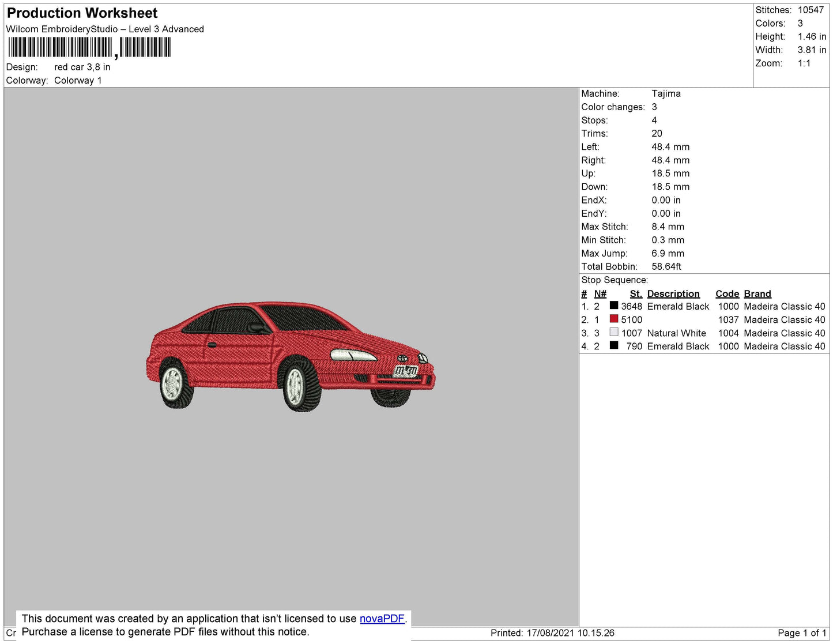This screenshot has width=833, height=644.
Task: Click the Down value 18.5 mm
Action: click(670, 187)
